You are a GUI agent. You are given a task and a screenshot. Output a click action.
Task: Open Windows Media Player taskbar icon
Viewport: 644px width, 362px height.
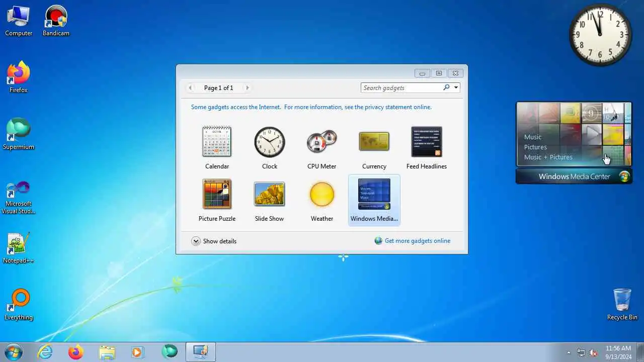137,352
